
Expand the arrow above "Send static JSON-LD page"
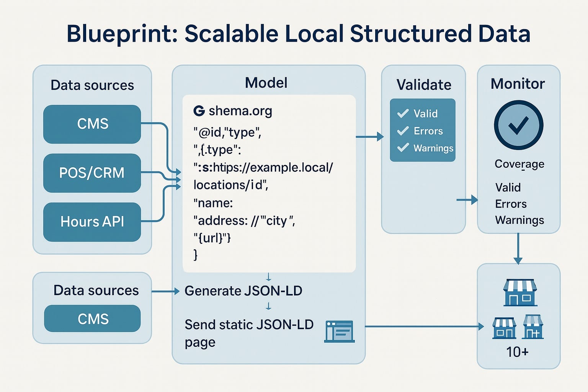point(268,305)
